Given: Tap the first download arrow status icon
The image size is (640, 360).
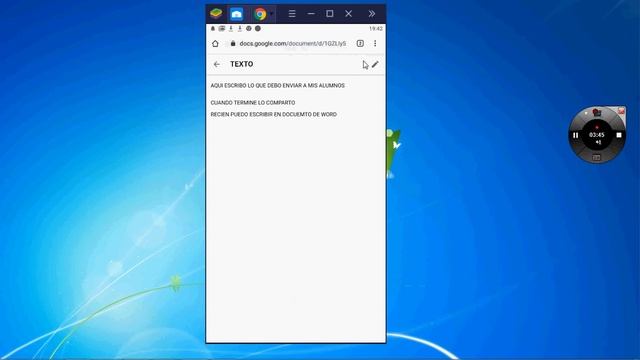Looking at the screenshot, I should (x=231, y=29).
